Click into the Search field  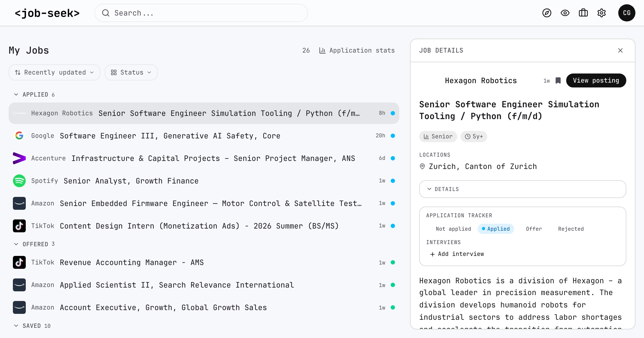(201, 13)
